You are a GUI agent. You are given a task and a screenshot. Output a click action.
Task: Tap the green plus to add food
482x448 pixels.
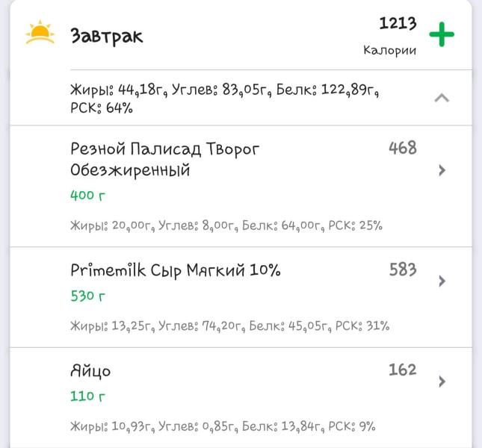442,34
